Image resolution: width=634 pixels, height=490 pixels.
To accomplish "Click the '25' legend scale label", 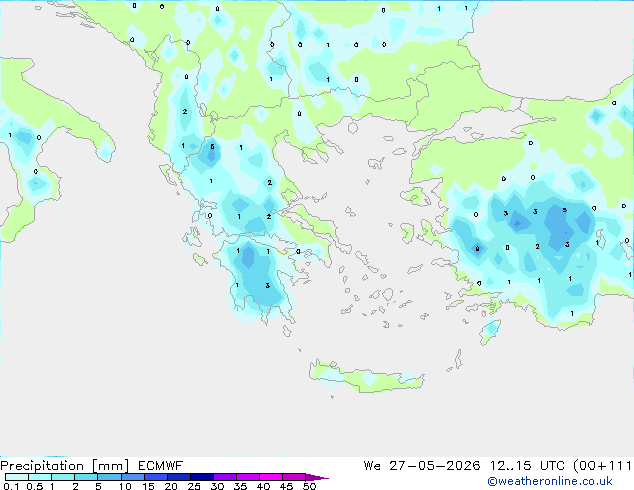I will (194, 486).
